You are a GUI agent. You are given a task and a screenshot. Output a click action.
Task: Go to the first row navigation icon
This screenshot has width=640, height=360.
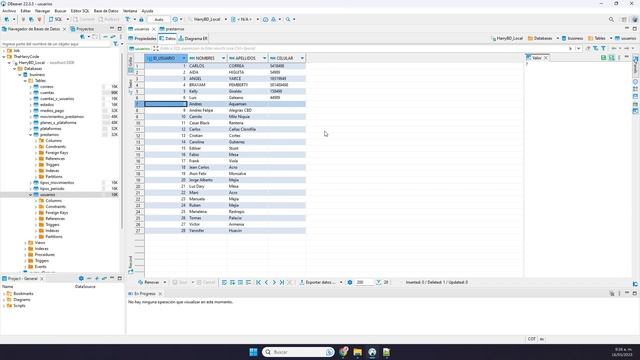tap(258, 282)
